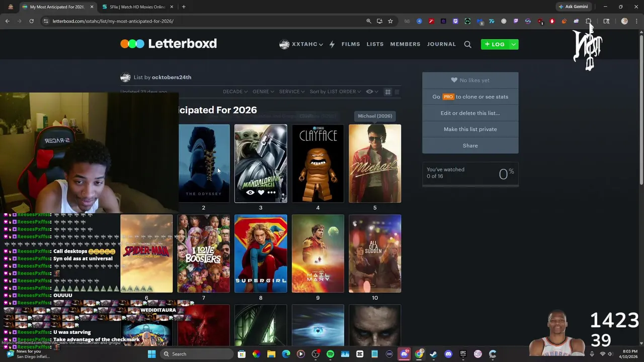This screenshot has width=644, height=362.
Task: Open the three-dot menu on Mandalorian poster
Action: 271,193
